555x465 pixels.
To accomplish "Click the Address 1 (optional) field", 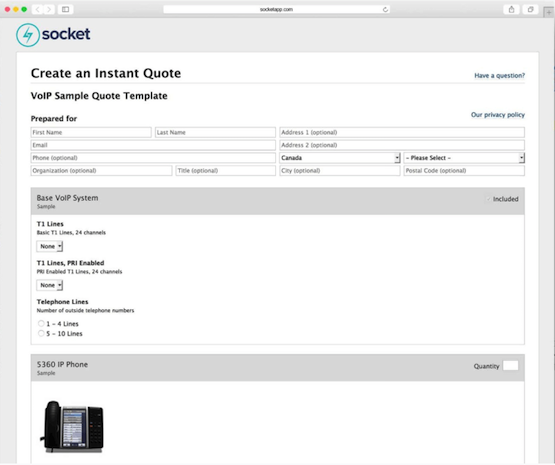I will click(402, 132).
